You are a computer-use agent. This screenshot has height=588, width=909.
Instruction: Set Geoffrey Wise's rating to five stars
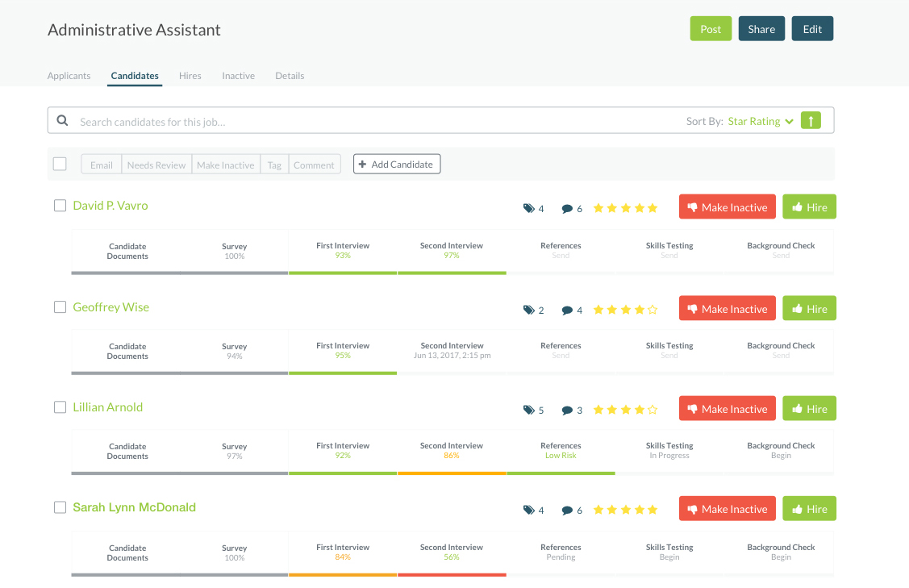(653, 310)
